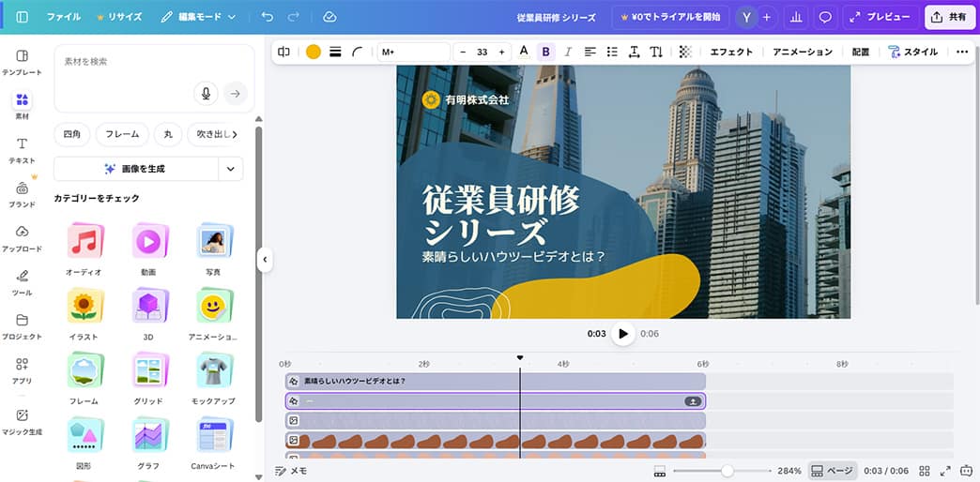Click the redo arrow

pyautogui.click(x=293, y=17)
